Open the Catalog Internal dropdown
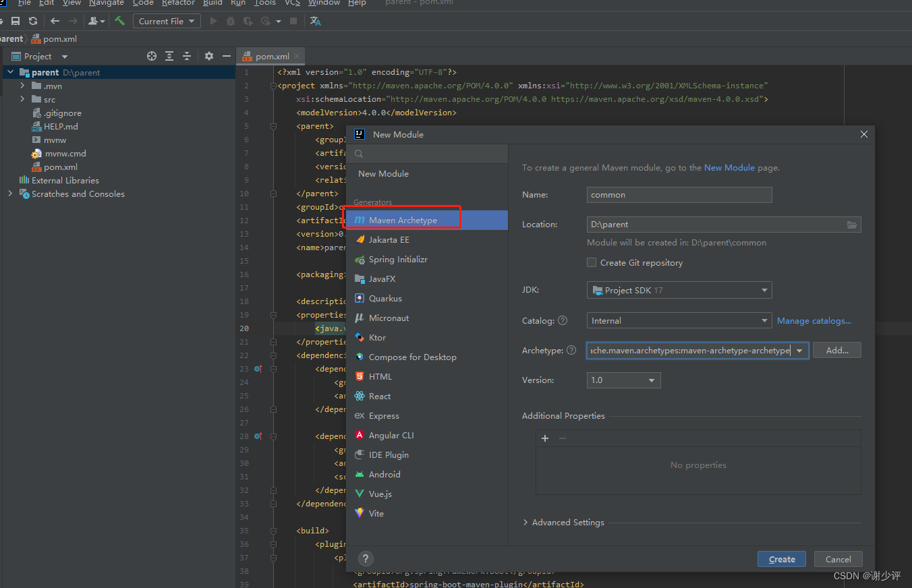The height and width of the screenshot is (588, 912). coord(679,321)
